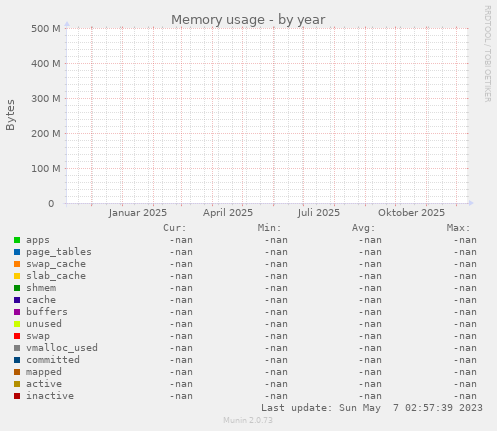Screen dimensions: 497x431
Task: Click the green apps legend color swatch
Action: [x=17, y=240]
